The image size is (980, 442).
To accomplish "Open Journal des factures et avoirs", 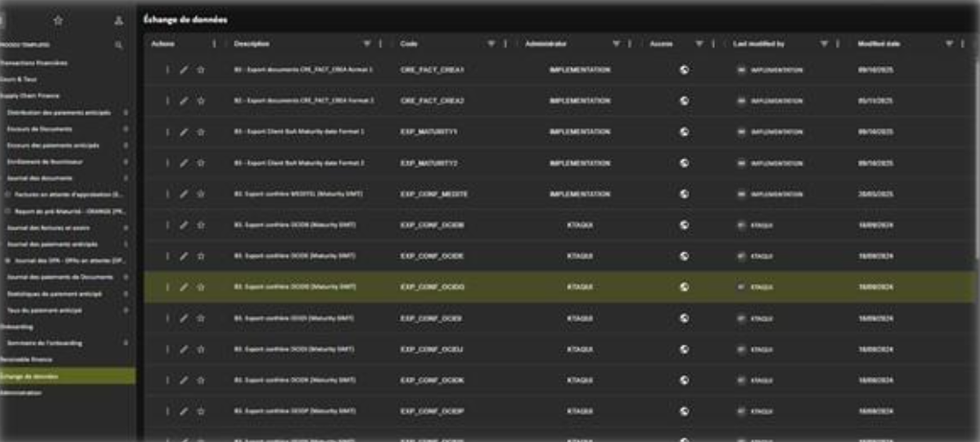I will pyautogui.click(x=48, y=227).
